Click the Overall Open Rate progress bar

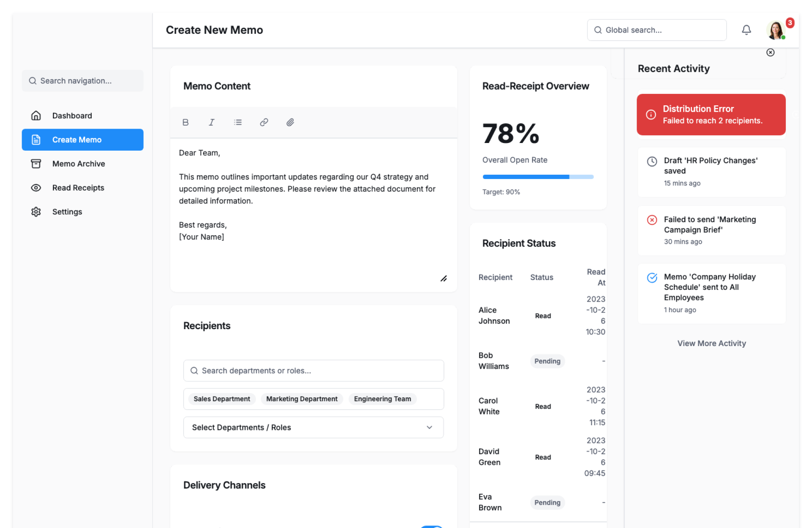[x=538, y=177]
